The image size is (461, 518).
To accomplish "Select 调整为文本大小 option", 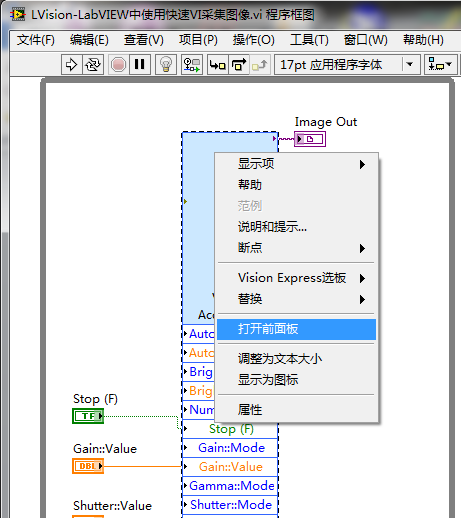I will 296,359.
